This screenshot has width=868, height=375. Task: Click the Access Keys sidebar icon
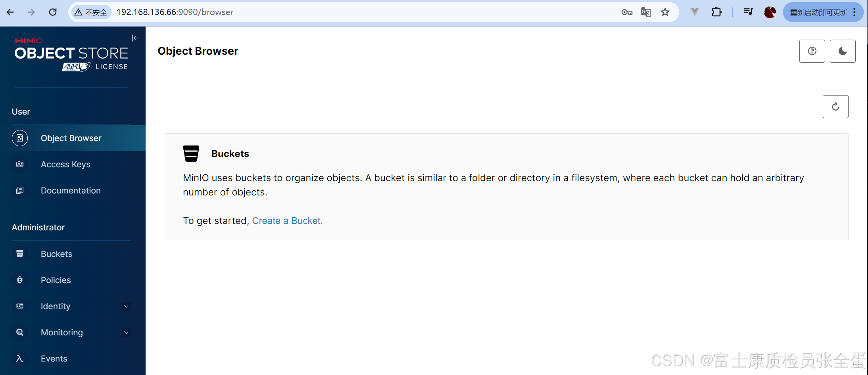click(20, 164)
